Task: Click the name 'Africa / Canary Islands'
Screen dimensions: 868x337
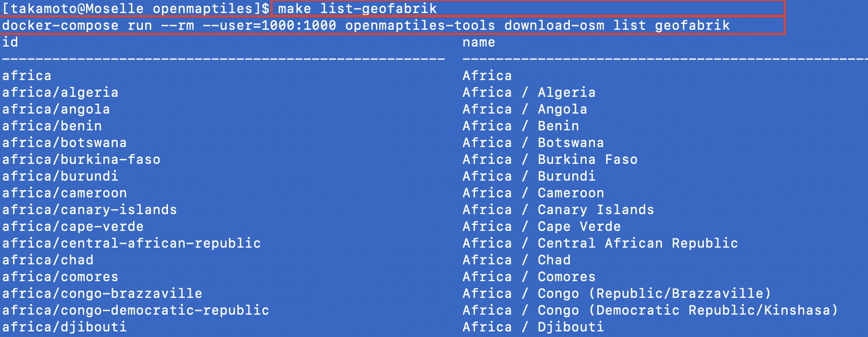Action: coord(558,210)
